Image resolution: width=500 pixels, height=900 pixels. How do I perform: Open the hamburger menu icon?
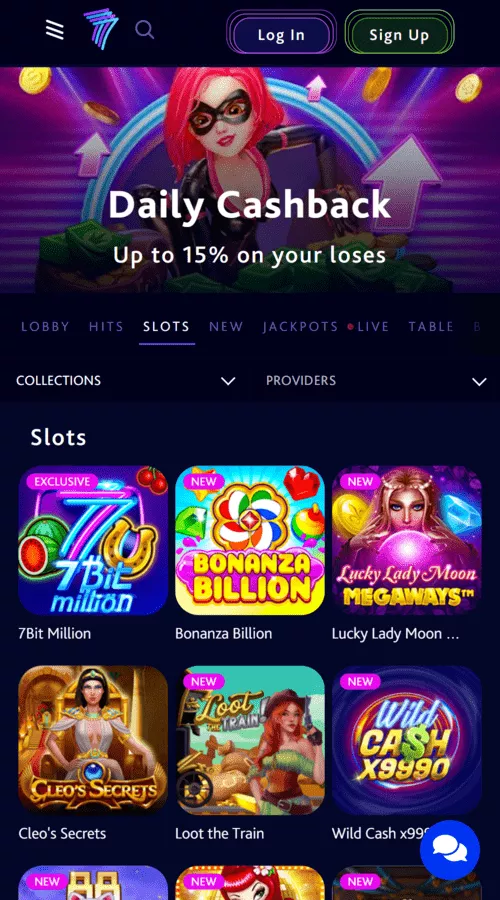click(x=55, y=29)
